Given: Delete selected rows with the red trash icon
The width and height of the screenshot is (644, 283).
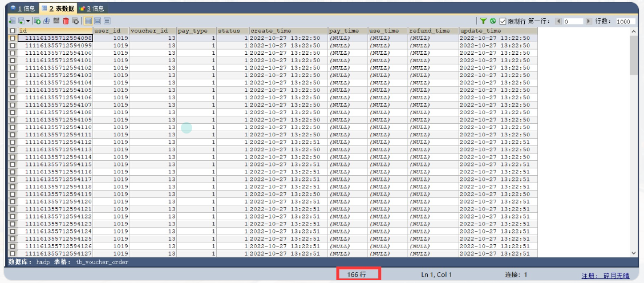Looking at the screenshot, I should (66, 21).
